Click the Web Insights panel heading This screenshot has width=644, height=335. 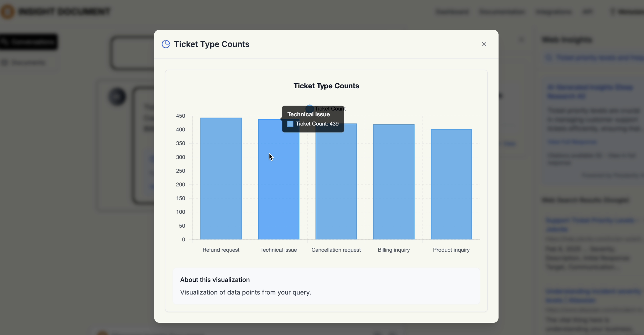tap(567, 40)
